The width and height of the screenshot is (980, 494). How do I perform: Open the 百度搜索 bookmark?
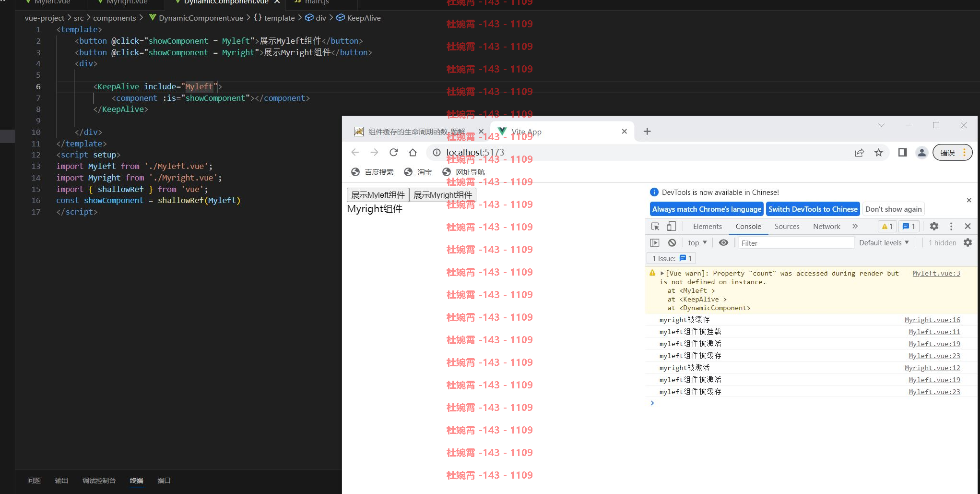pyautogui.click(x=372, y=172)
